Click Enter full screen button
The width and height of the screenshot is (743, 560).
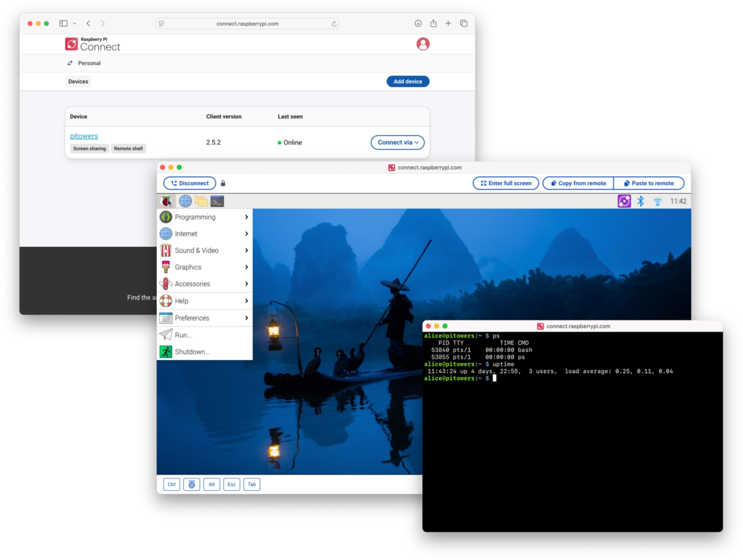coord(506,183)
